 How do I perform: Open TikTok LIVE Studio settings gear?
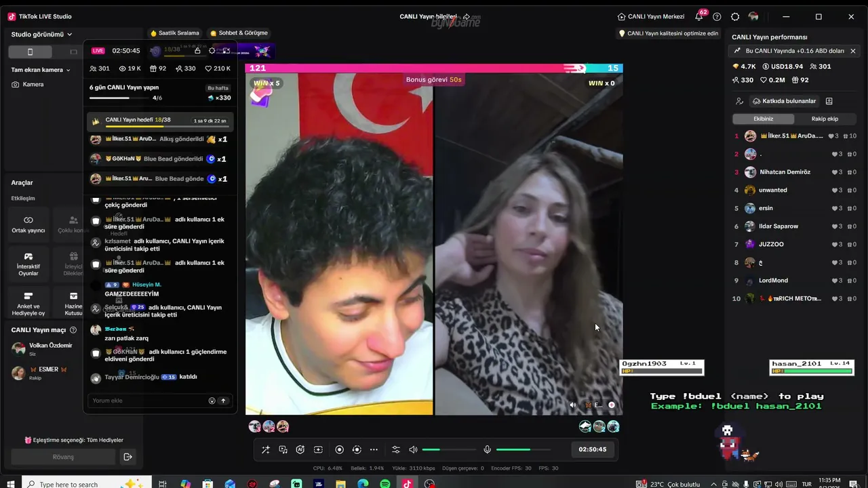tap(735, 16)
